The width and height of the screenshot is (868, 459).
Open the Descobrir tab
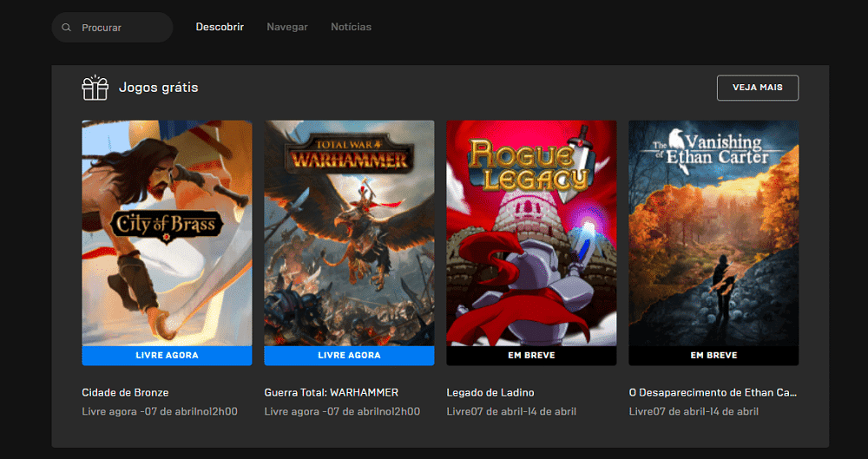pyautogui.click(x=220, y=27)
